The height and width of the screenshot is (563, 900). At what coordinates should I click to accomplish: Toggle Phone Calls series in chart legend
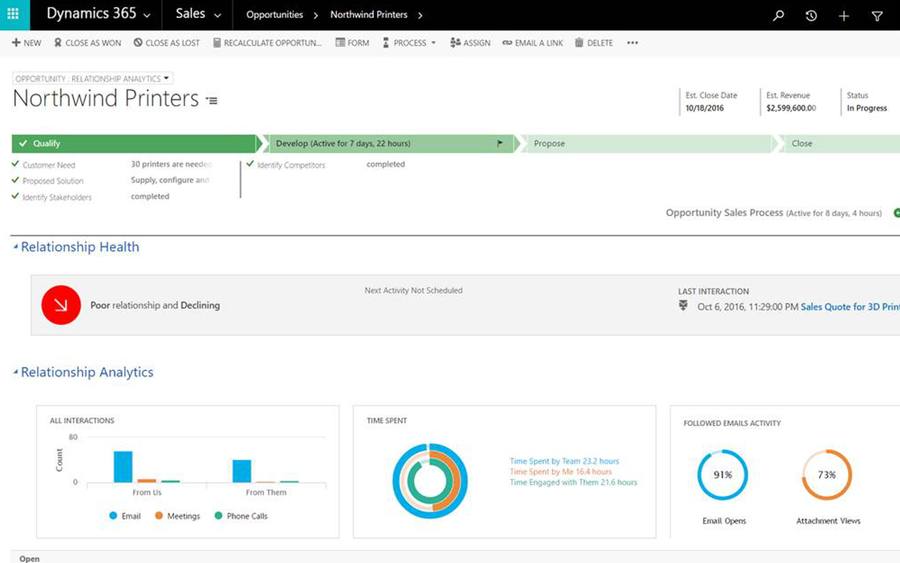click(x=241, y=516)
